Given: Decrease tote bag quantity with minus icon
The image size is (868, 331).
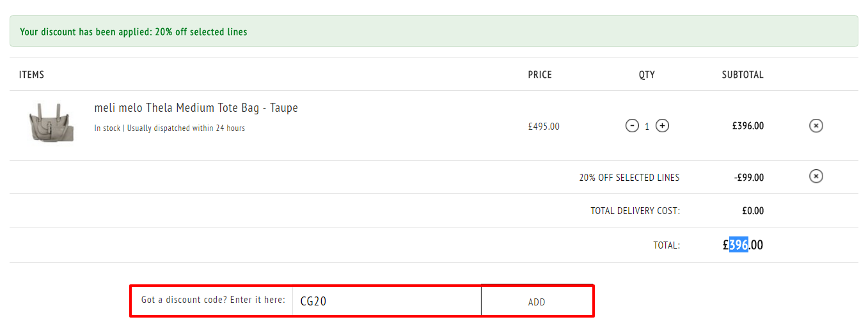Looking at the screenshot, I should pos(632,126).
